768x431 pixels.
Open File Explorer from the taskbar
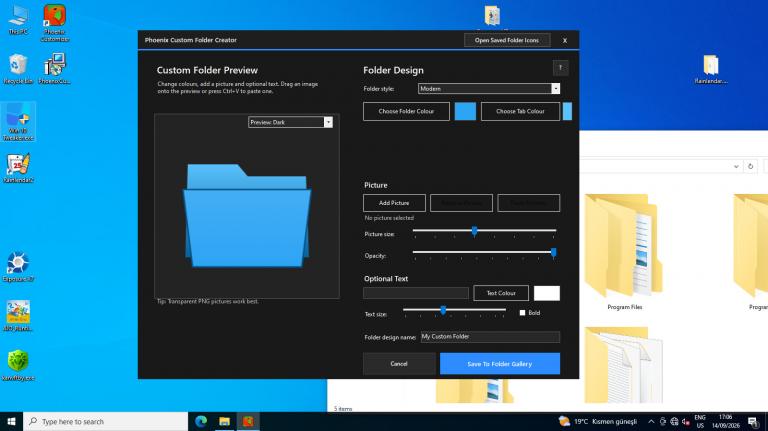(224, 421)
